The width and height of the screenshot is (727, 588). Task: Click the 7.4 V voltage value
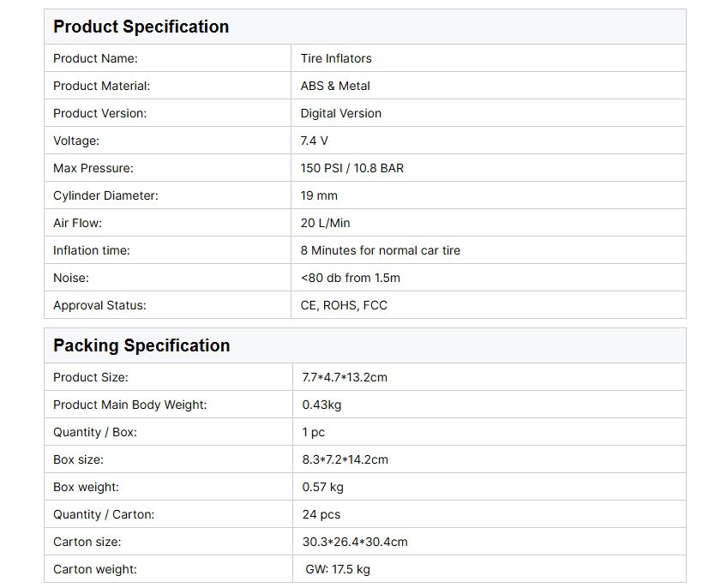pyautogui.click(x=314, y=141)
